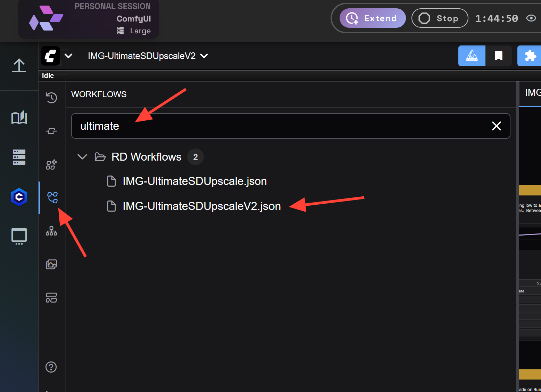
Task: Open the ComfyUI logo dropdown menu
Action: pyautogui.click(x=68, y=56)
